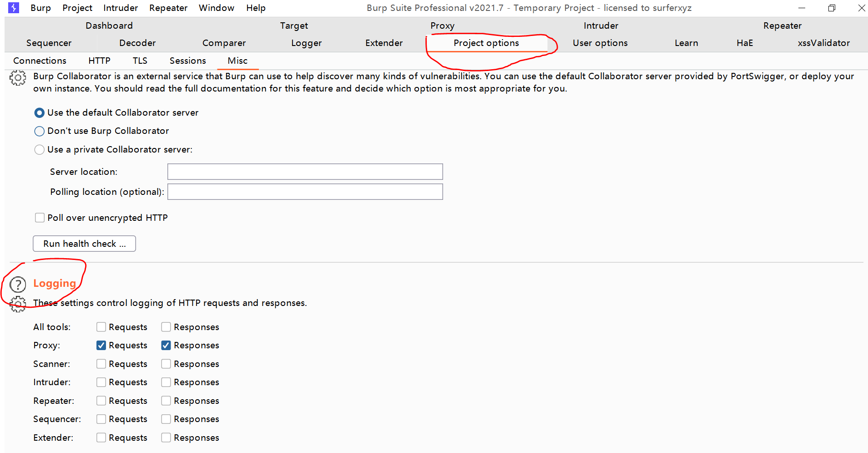Click the Server location input field
The height and width of the screenshot is (453, 868).
305,172
